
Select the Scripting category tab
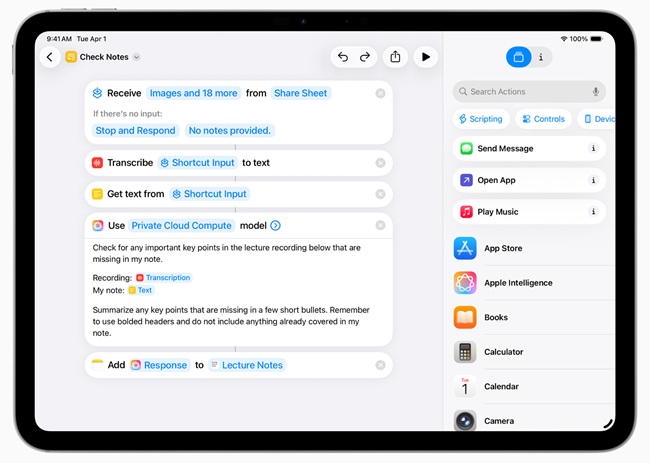480,119
